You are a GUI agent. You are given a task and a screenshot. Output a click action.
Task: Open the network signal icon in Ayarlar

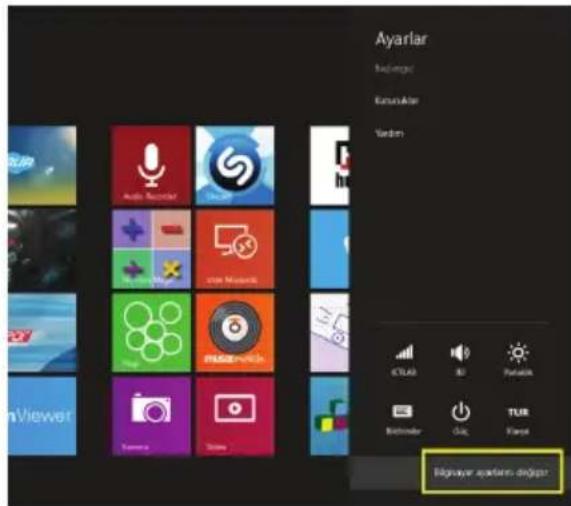click(404, 359)
